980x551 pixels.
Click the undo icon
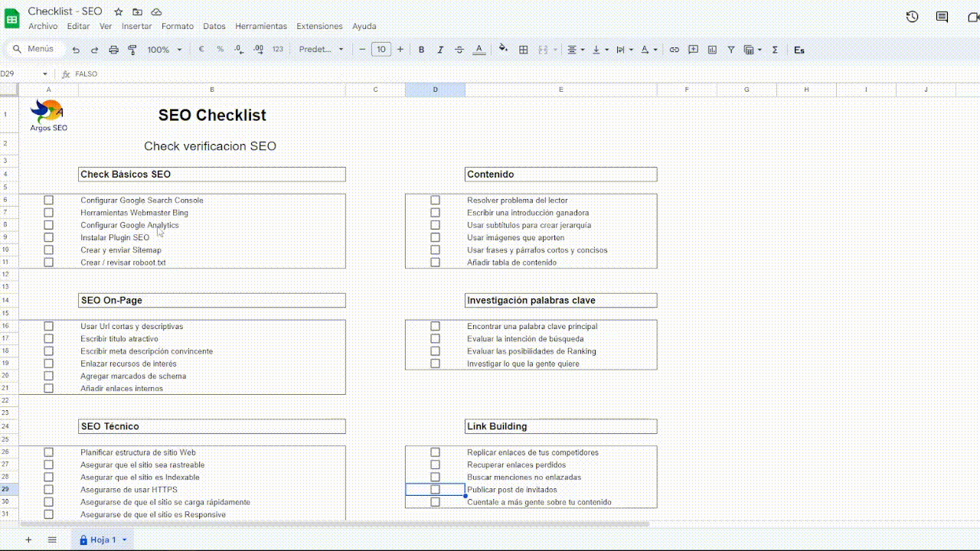76,50
